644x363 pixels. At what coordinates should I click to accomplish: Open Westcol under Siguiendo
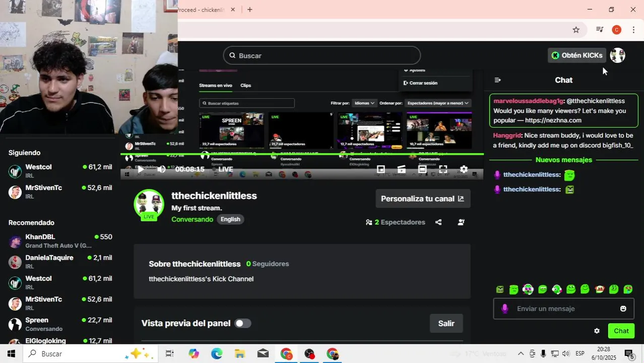60,171
